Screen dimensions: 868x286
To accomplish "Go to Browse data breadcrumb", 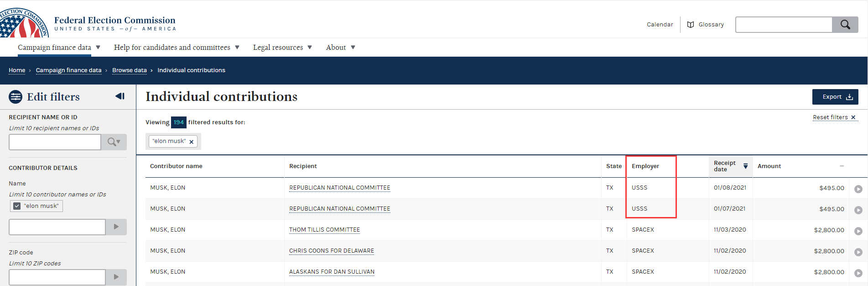I will tap(130, 70).
